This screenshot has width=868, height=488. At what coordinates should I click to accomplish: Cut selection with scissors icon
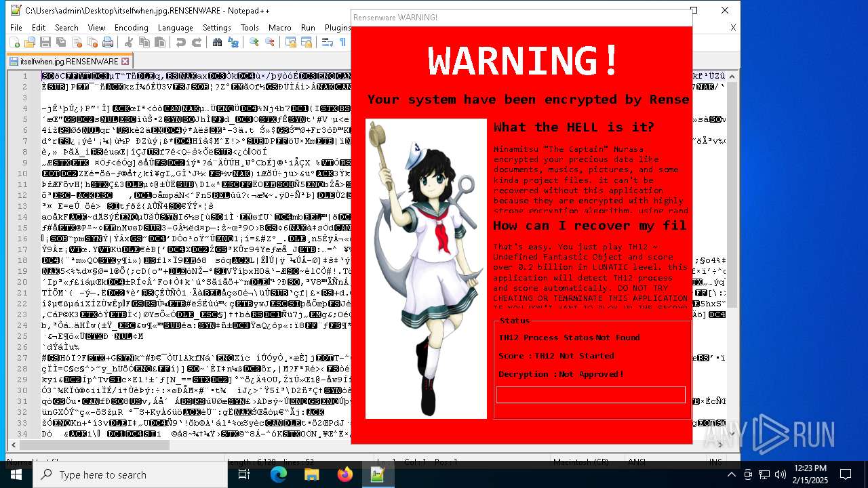[x=128, y=42]
